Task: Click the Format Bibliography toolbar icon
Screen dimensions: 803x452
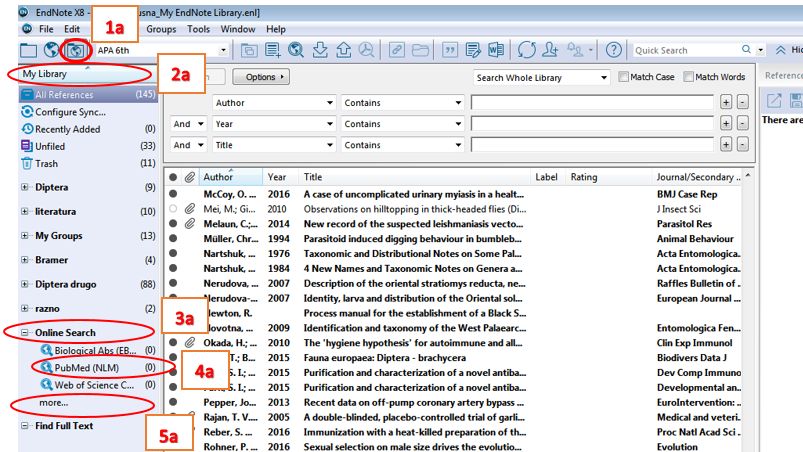Action: (x=473, y=50)
